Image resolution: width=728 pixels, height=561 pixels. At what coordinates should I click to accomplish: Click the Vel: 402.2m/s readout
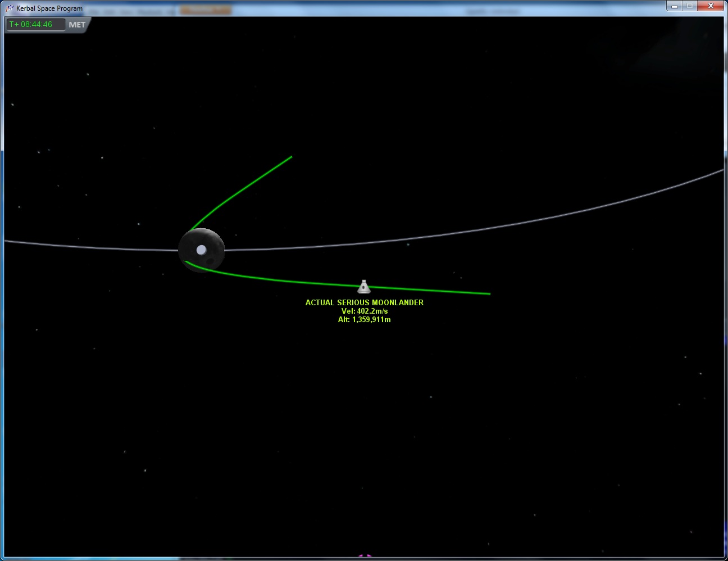[x=365, y=311]
